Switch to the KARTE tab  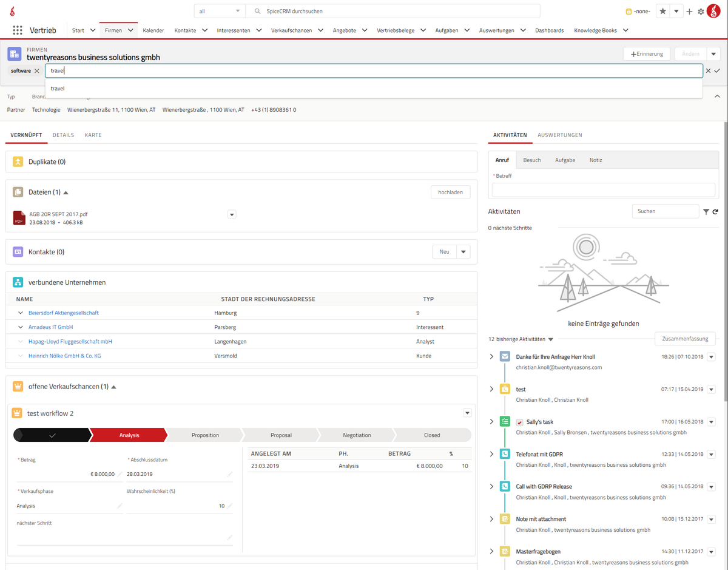click(93, 135)
